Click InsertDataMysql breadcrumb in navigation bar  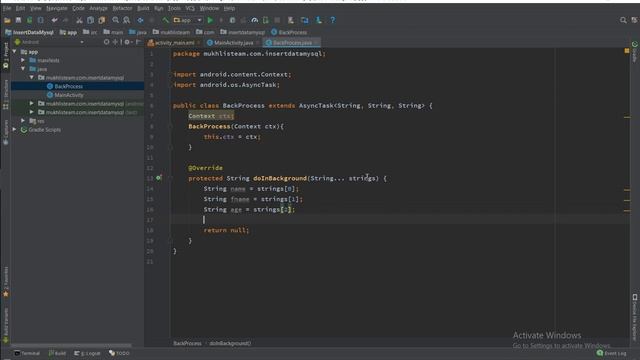(29, 32)
